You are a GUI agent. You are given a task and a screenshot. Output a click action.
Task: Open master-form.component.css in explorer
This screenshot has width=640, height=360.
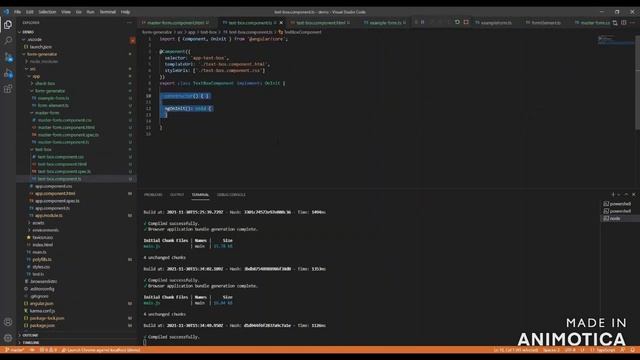point(64,120)
